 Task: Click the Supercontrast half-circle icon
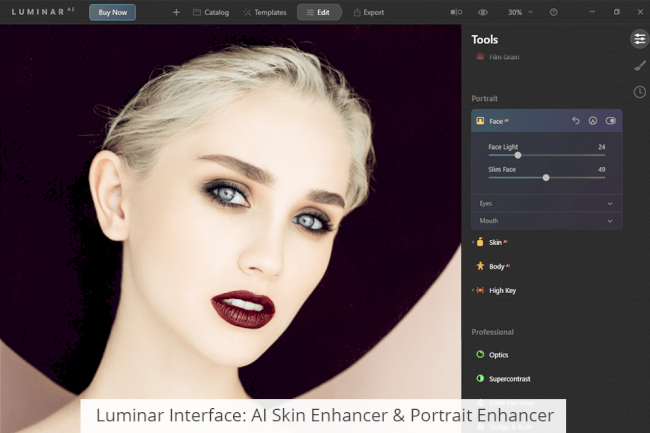[480, 378]
